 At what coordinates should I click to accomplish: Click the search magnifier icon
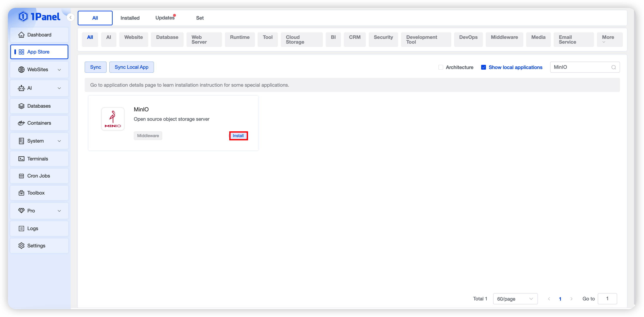(613, 67)
